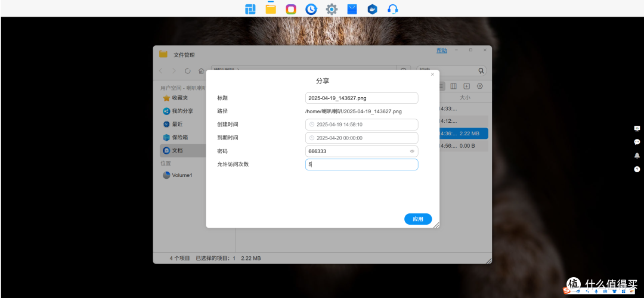Refresh the File Manager folder
This screenshot has height=298, width=644.
pos(188,70)
